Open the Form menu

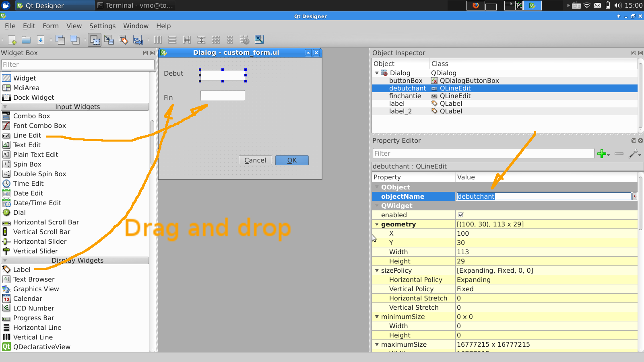(x=51, y=26)
